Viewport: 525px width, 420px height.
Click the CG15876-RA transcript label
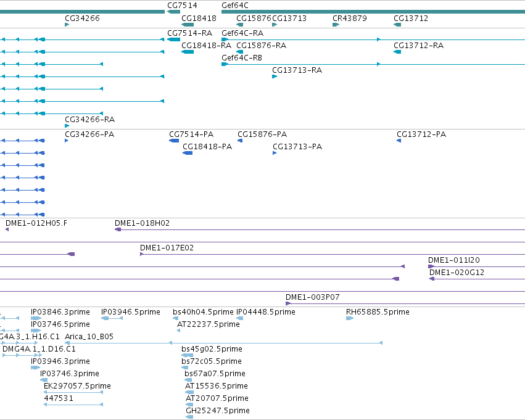[261, 46]
